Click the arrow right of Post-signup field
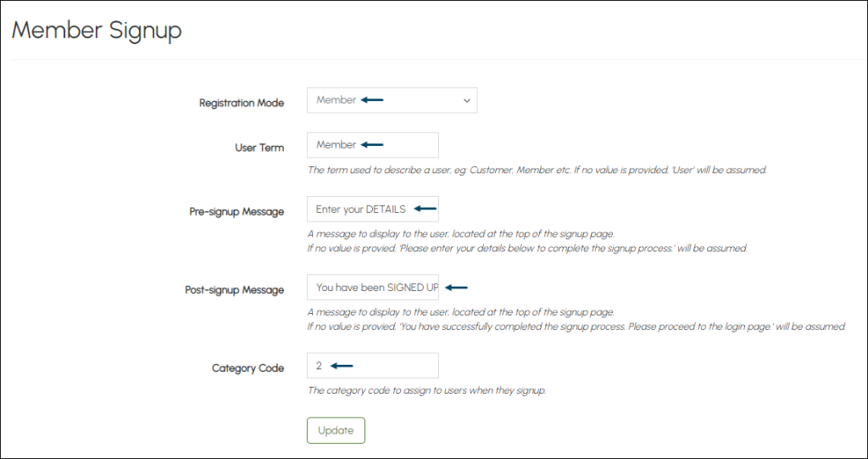Screen dimensions: 868x459 457,287
